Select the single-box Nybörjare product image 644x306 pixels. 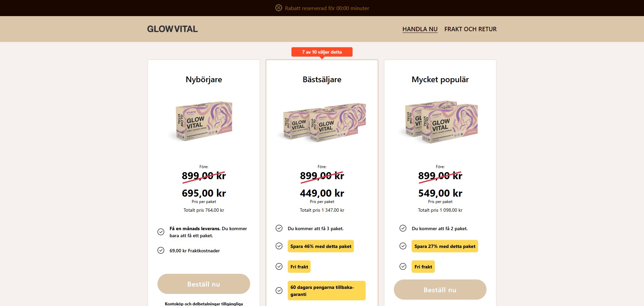coord(204,121)
